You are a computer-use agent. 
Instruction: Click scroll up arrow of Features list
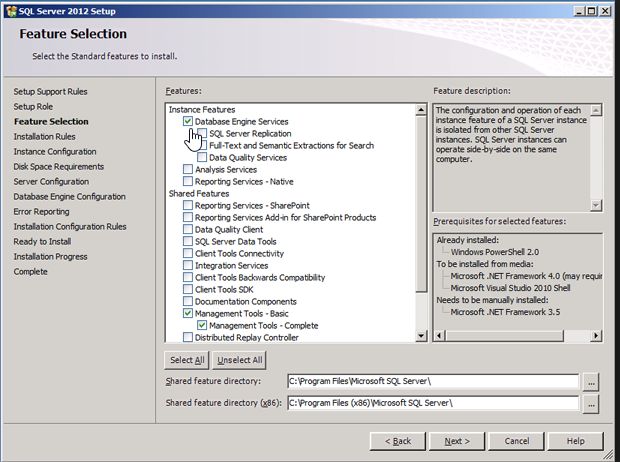tap(421, 110)
